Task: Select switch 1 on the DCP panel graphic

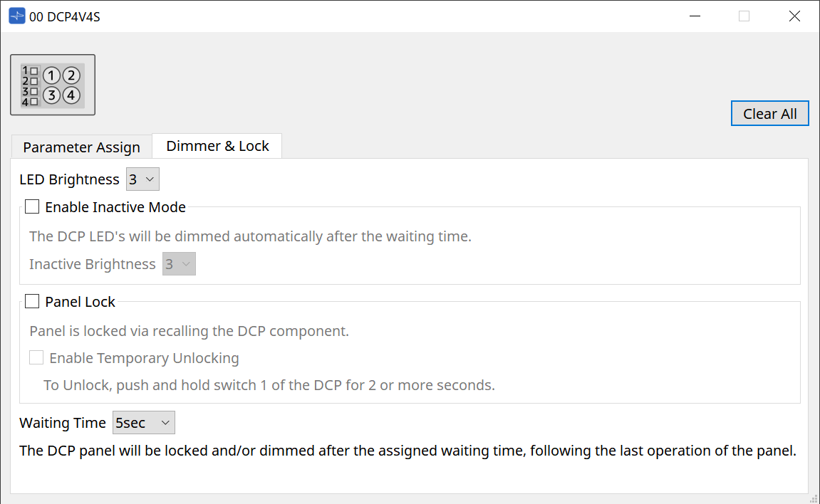Action: coord(51,75)
